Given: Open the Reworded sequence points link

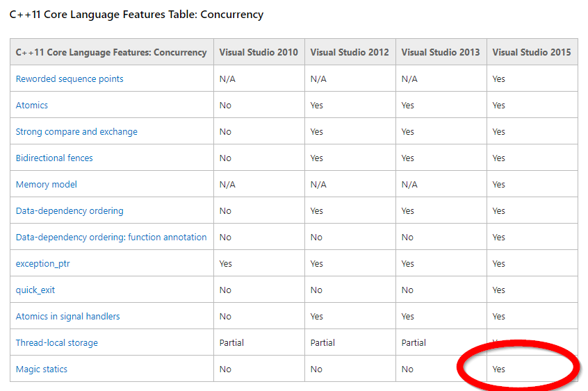Looking at the screenshot, I should tap(70, 79).
